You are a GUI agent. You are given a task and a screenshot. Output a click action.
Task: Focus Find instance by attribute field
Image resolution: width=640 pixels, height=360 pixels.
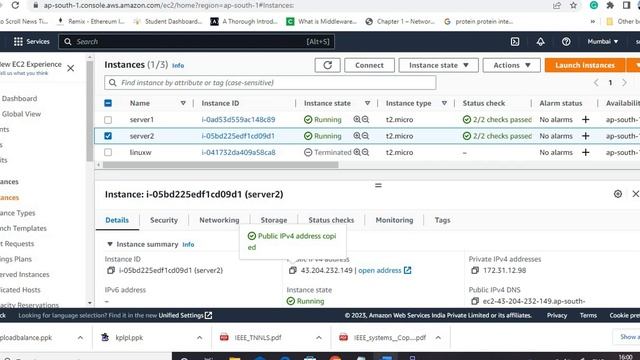tap(270, 83)
